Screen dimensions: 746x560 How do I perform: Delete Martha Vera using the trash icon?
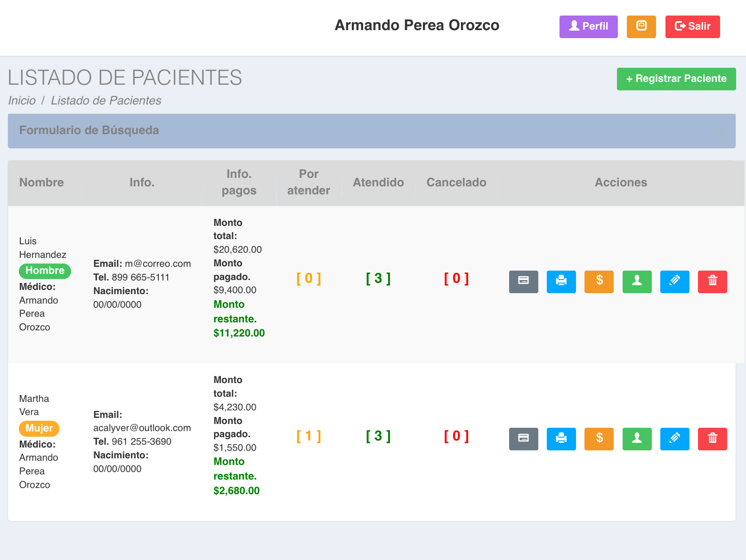(x=712, y=439)
